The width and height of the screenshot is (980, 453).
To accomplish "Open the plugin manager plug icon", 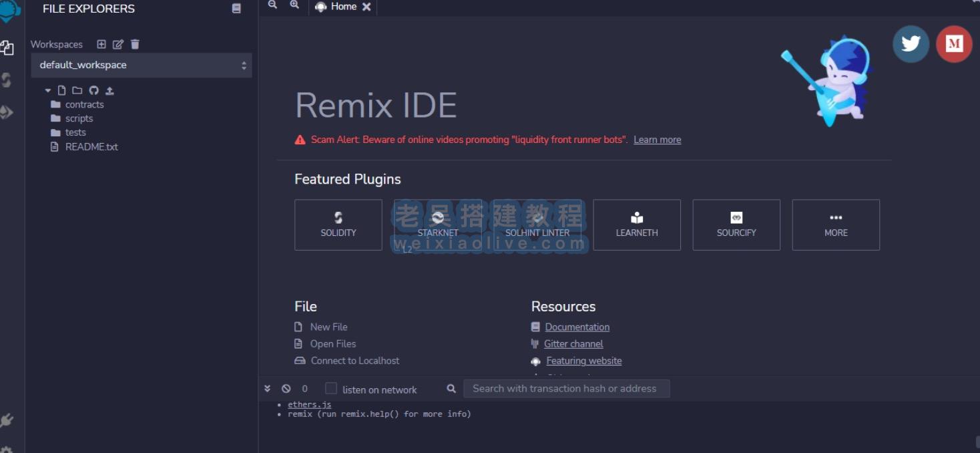I will tap(7, 420).
